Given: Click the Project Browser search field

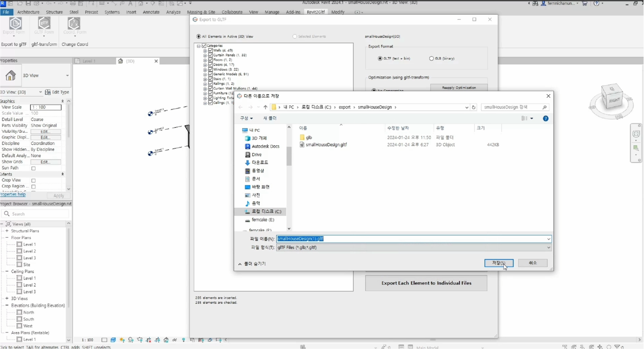Looking at the screenshot, I should [35, 214].
